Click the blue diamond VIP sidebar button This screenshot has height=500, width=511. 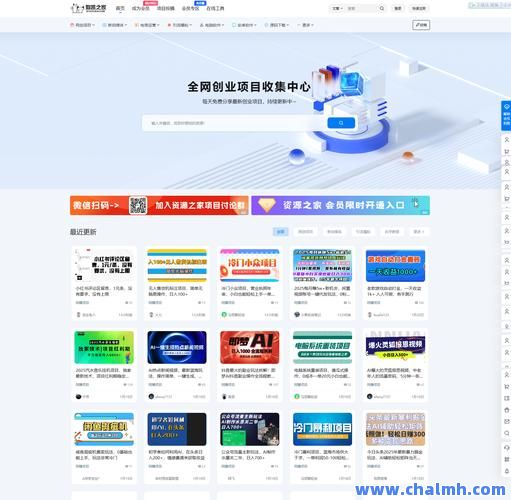coord(506,115)
